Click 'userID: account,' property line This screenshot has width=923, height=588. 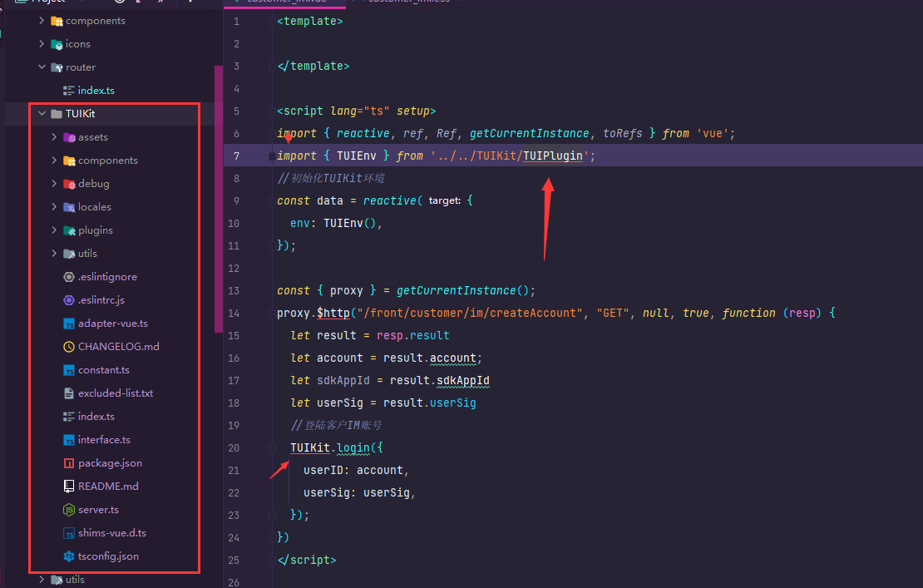(356, 470)
